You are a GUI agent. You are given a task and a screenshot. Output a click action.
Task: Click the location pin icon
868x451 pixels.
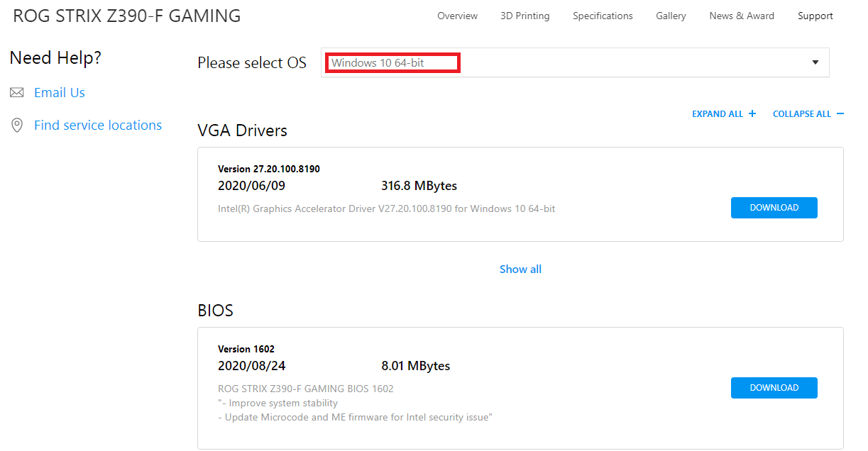click(x=17, y=126)
